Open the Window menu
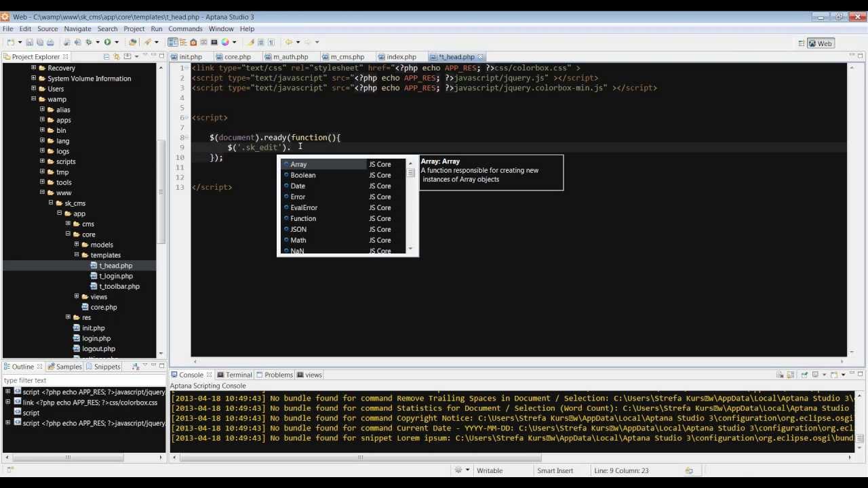Screen dimensions: 868x488 [221, 29]
